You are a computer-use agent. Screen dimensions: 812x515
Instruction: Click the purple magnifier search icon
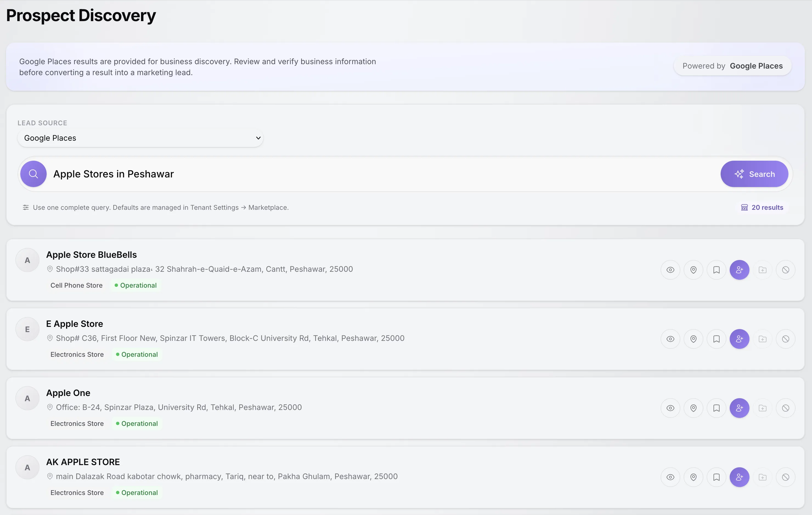33,174
